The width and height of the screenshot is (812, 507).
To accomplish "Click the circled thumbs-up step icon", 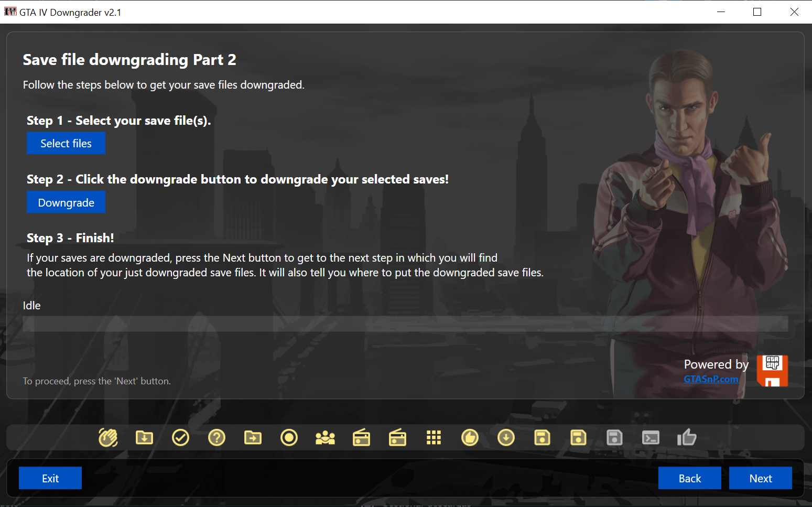I will tap(470, 437).
